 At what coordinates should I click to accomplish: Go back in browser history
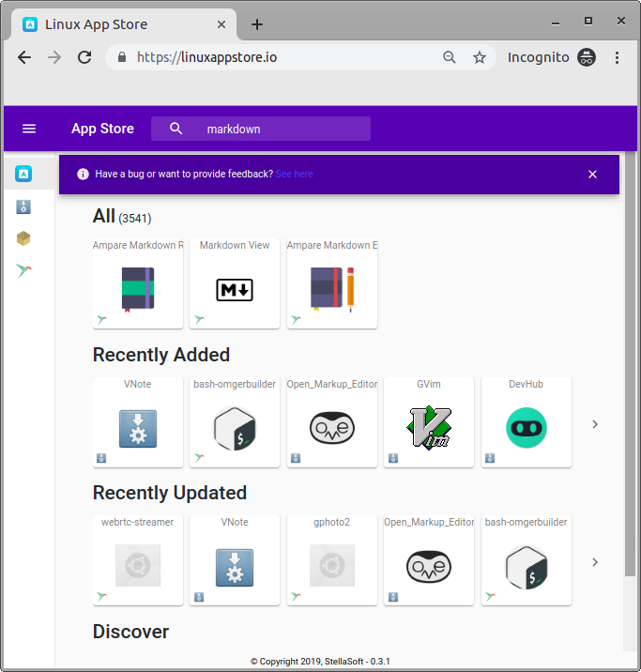(24, 57)
